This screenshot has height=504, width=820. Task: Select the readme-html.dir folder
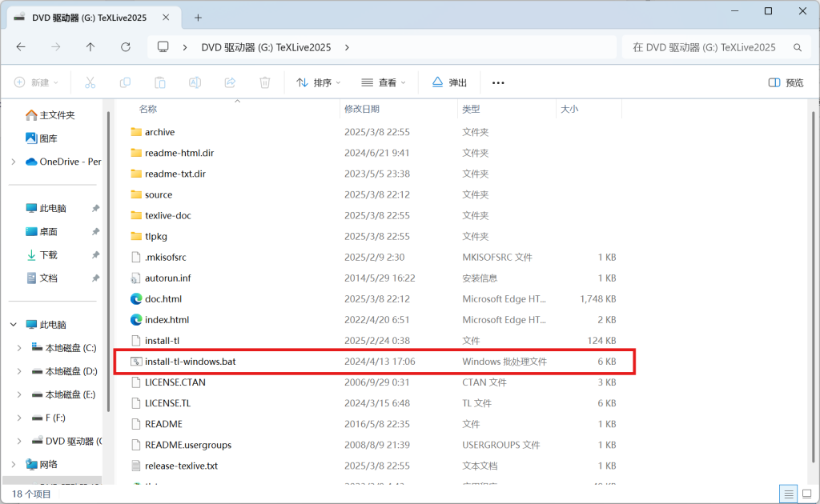click(179, 153)
